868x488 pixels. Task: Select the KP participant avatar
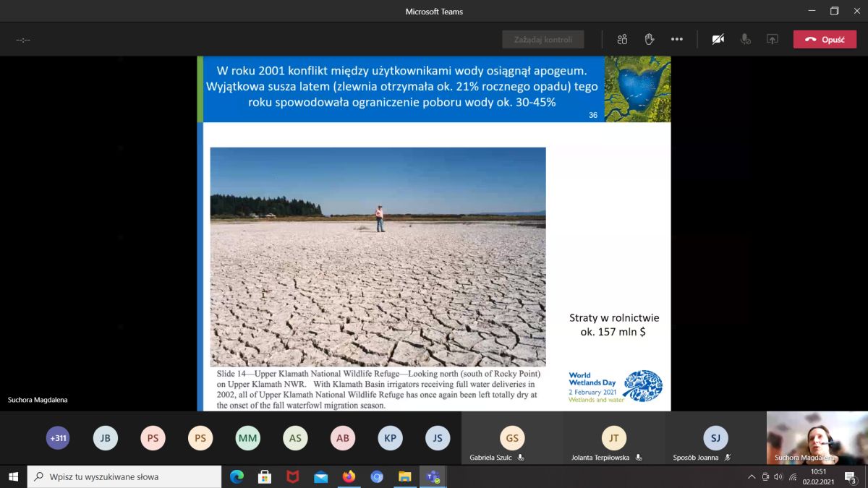pyautogui.click(x=390, y=438)
